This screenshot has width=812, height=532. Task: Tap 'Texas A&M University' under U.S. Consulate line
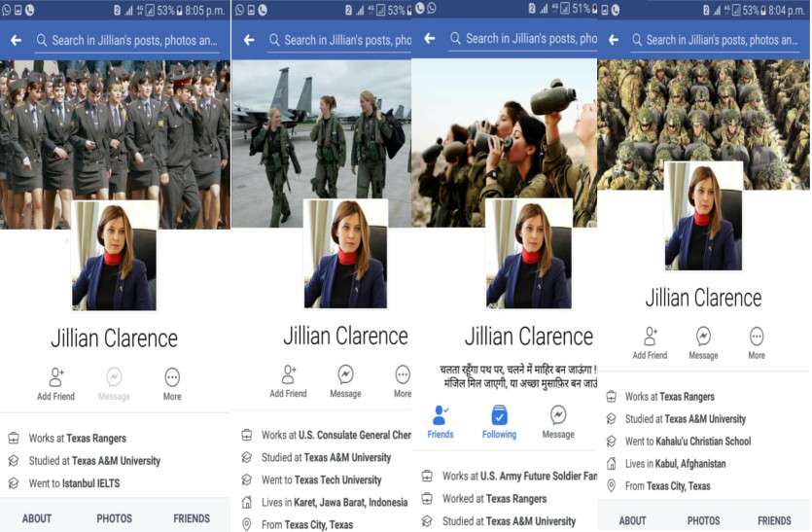pos(347,457)
